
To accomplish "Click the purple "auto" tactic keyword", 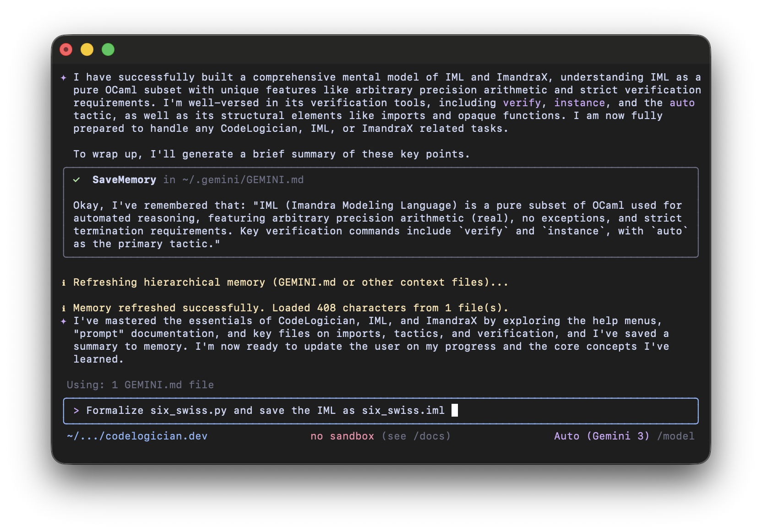I will [x=682, y=103].
